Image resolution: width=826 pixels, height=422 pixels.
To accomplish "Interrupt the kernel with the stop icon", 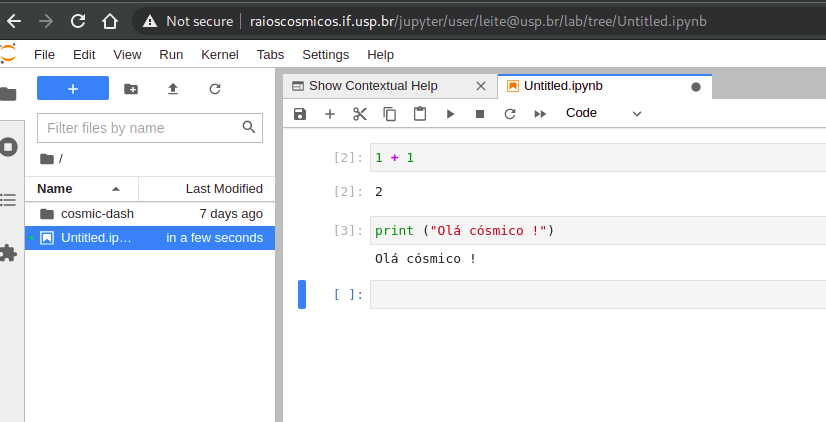I will pos(480,114).
